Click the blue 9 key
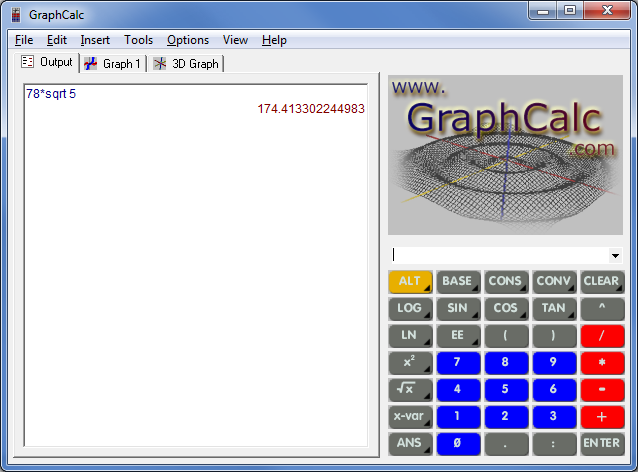The image size is (638, 472). (x=554, y=363)
